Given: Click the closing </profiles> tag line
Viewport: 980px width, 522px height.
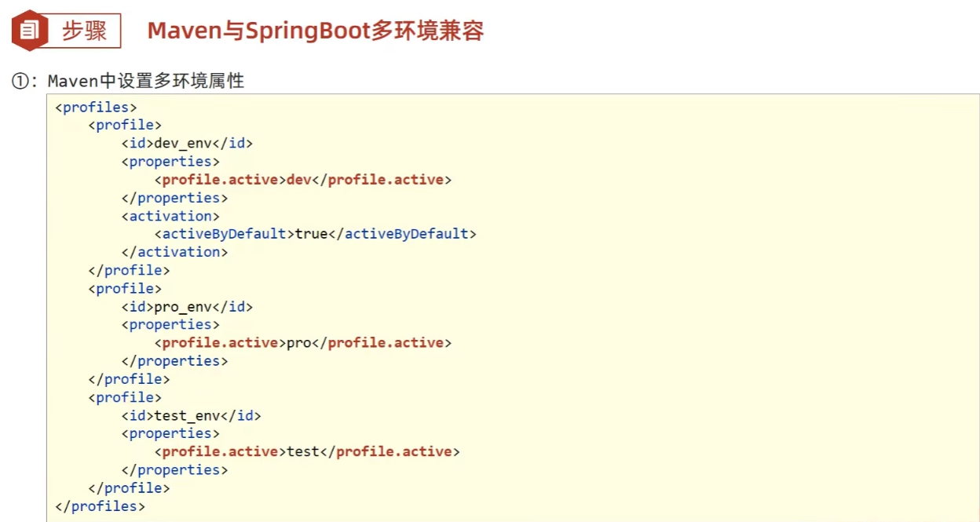Looking at the screenshot, I should [x=101, y=506].
